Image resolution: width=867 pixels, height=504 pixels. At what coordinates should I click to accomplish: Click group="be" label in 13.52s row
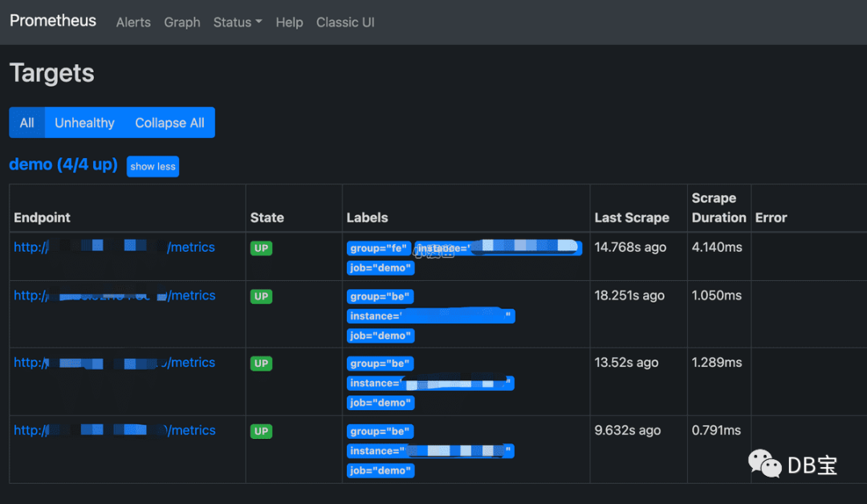tap(380, 364)
